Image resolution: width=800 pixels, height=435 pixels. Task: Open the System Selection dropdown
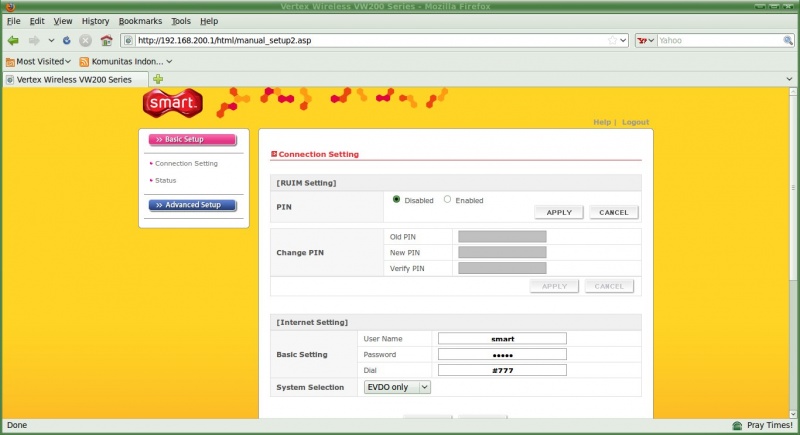coord(396,387)
